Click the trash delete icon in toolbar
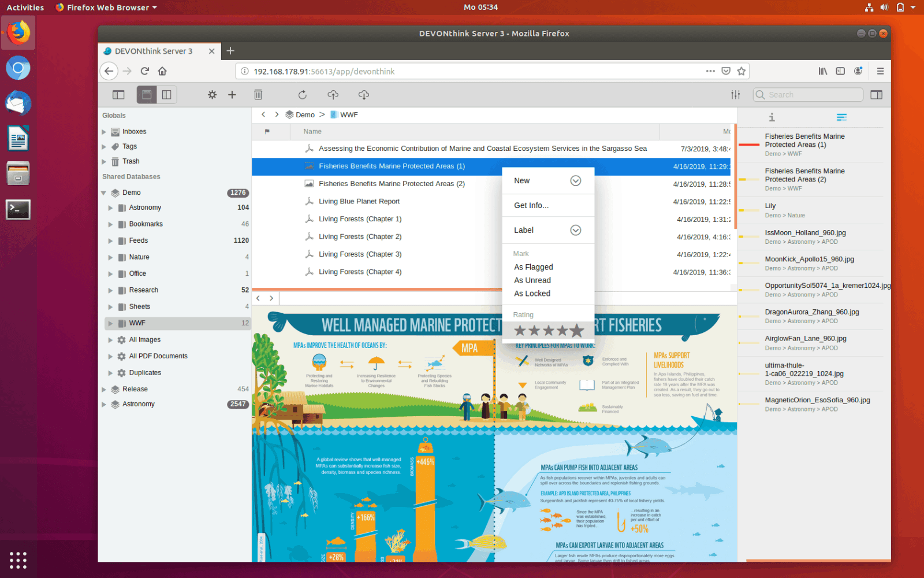The image size is (924, 578). pos(258,95)
